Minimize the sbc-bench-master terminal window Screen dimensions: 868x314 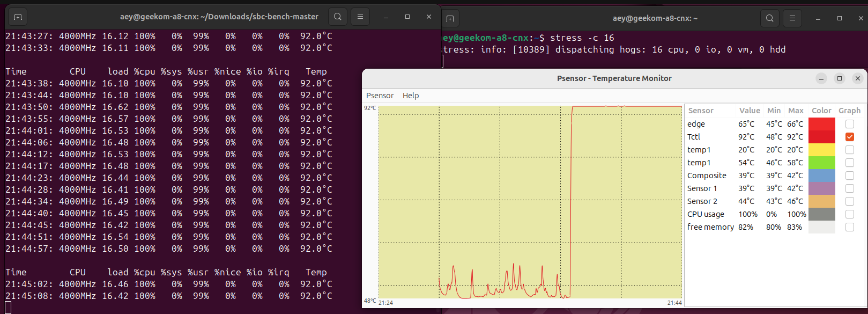pyautogui.click(x=386, y=17)
